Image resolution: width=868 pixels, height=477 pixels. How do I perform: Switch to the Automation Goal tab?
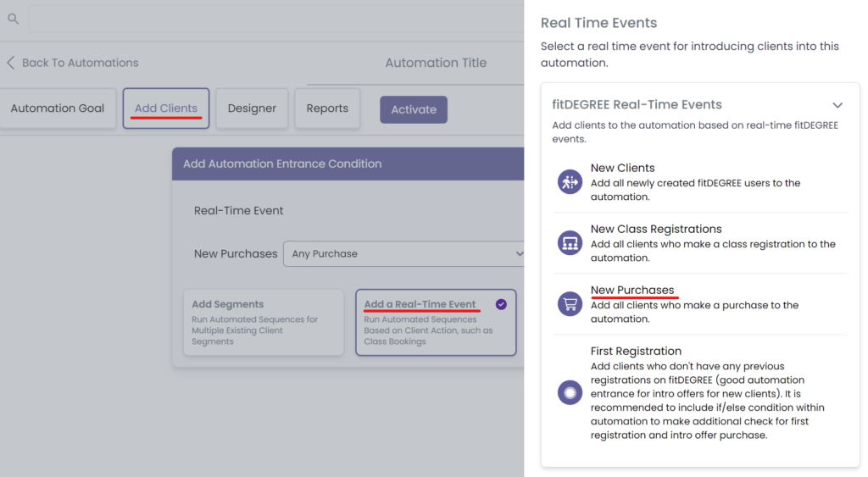coord(58,108)
